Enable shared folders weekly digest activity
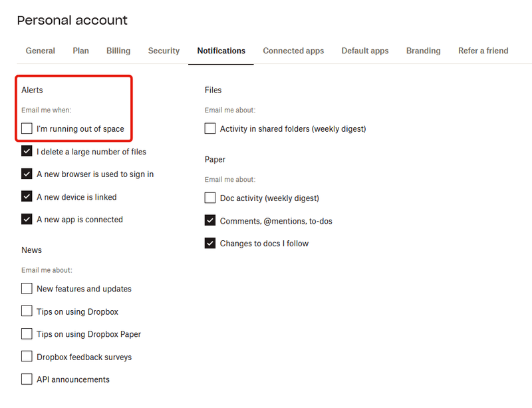The height and width of the screenshot is (408, 532). pyautogui.click(x=210, y=128)
